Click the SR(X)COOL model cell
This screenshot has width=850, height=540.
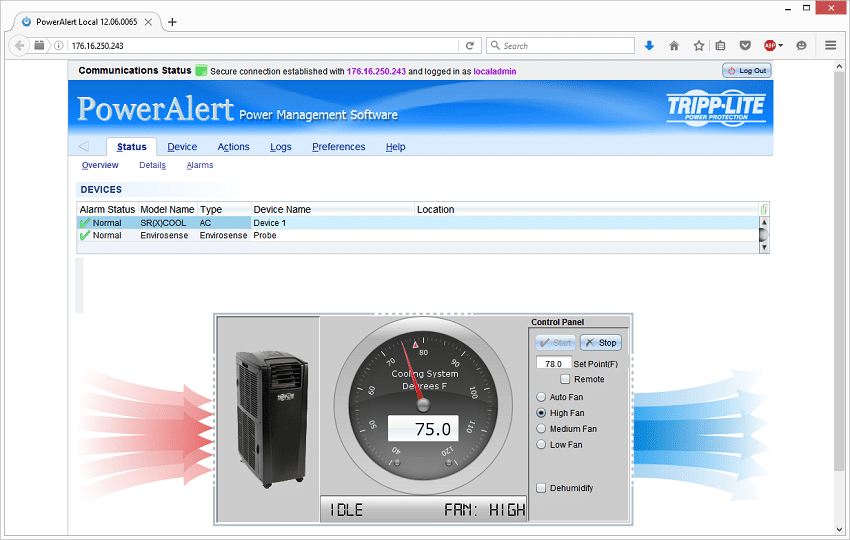(x=168, y=223)
